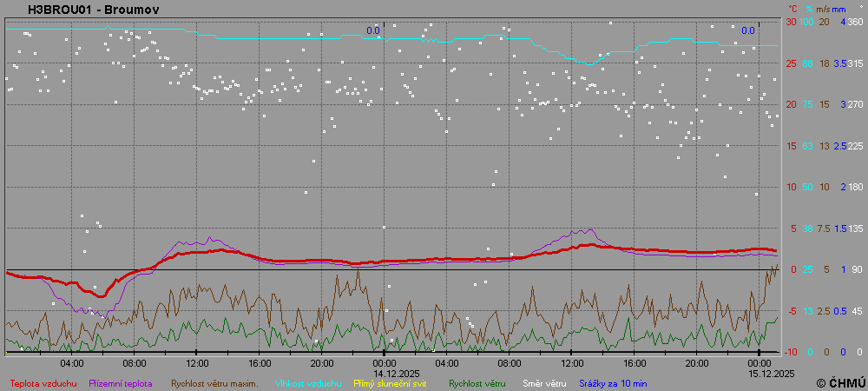Click the red 30 temperature axis value
The height and width of the screenshot is (391, 868).
(x=792, y=22)
